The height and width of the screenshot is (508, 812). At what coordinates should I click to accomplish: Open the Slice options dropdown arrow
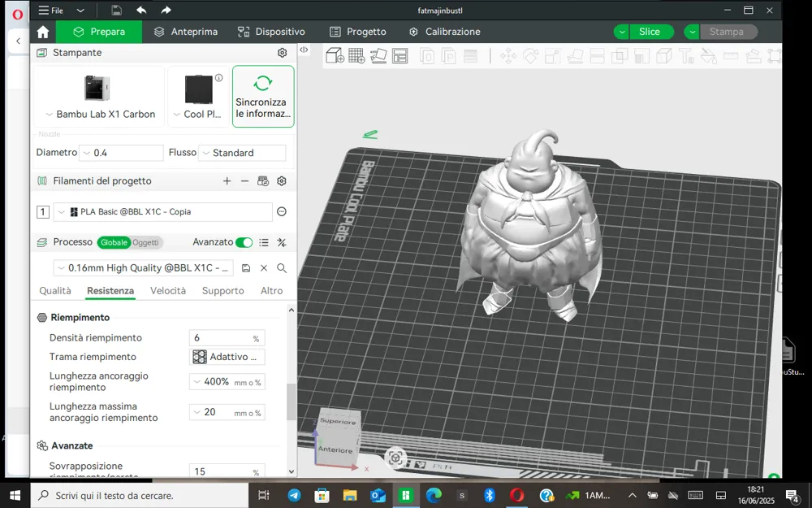622,32
